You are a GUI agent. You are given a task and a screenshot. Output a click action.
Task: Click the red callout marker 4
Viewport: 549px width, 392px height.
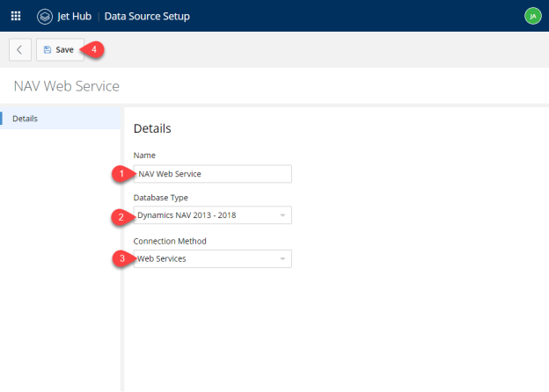pos(92,49)
